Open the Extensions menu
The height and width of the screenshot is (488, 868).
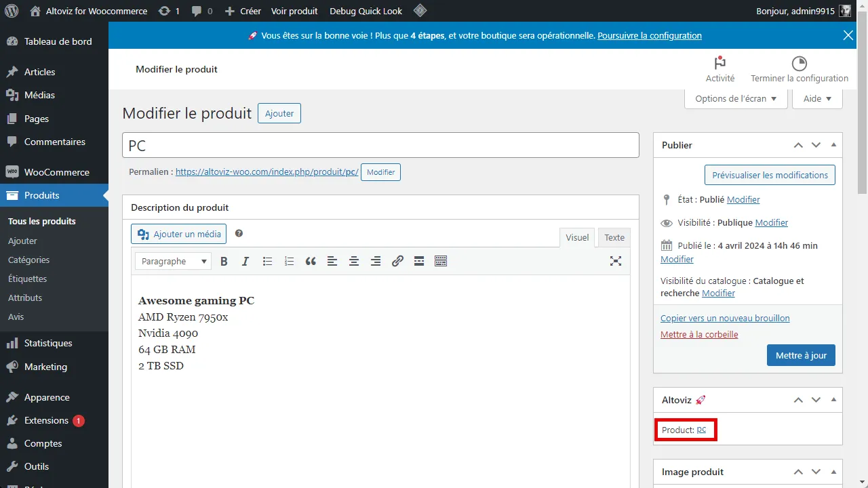tap(54, 420)
